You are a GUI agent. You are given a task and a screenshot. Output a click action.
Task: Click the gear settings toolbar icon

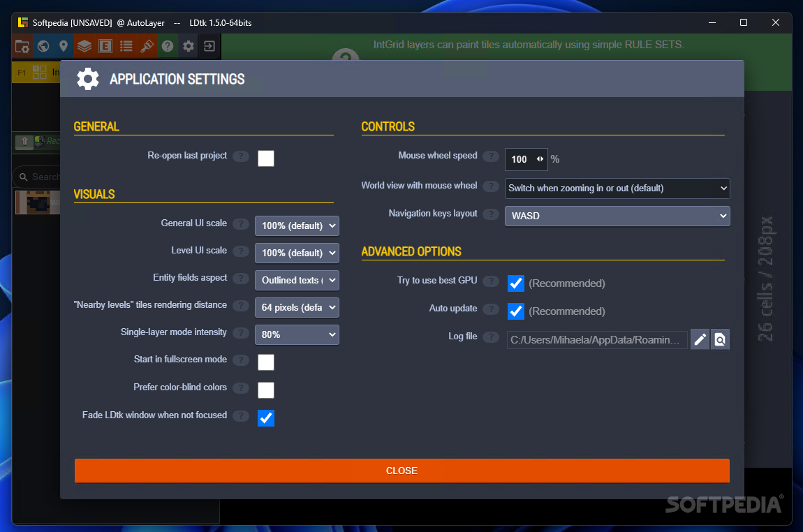click(189, 47)
